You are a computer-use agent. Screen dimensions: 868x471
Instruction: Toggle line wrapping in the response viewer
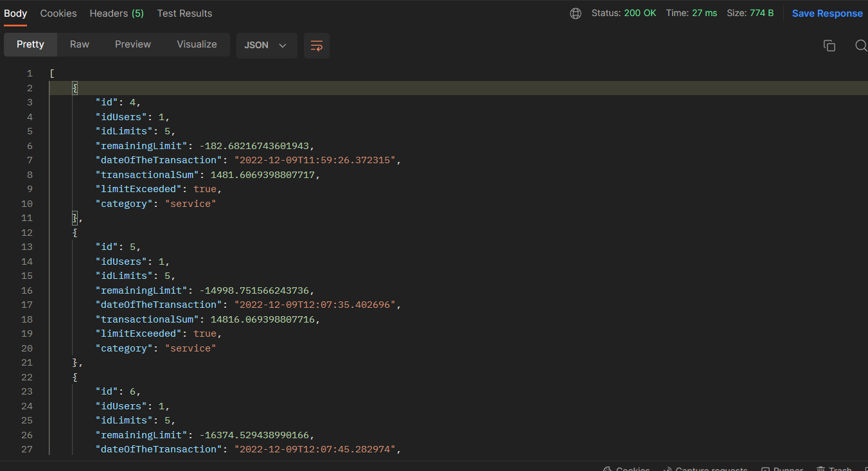tap(316, 46)
